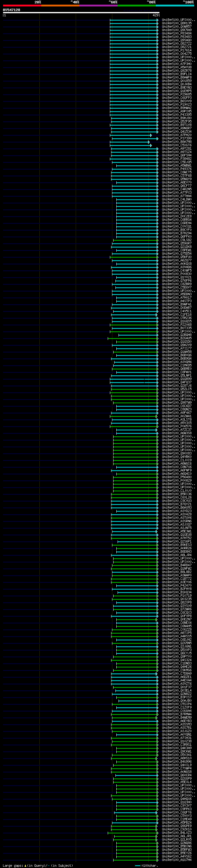Viewport: 197px width, 868px height.
Task: Open hit UniRef100_P38482
Action: coord(177,159)
